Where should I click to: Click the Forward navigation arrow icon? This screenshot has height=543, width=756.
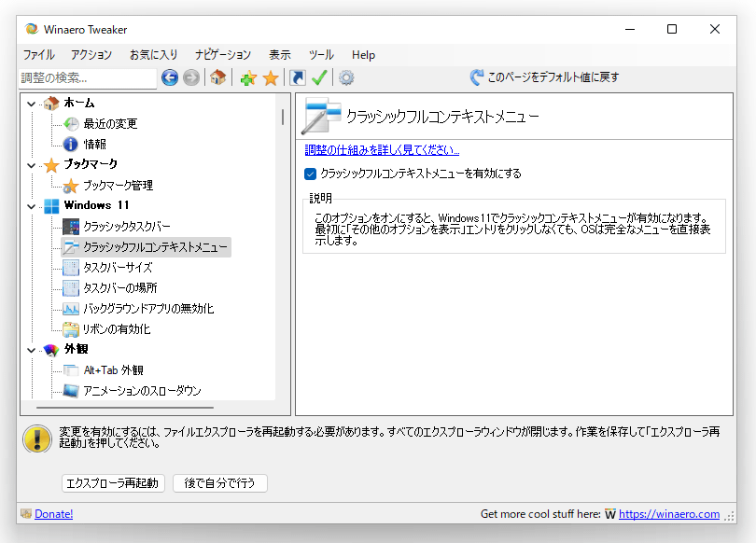click(191, 77)
